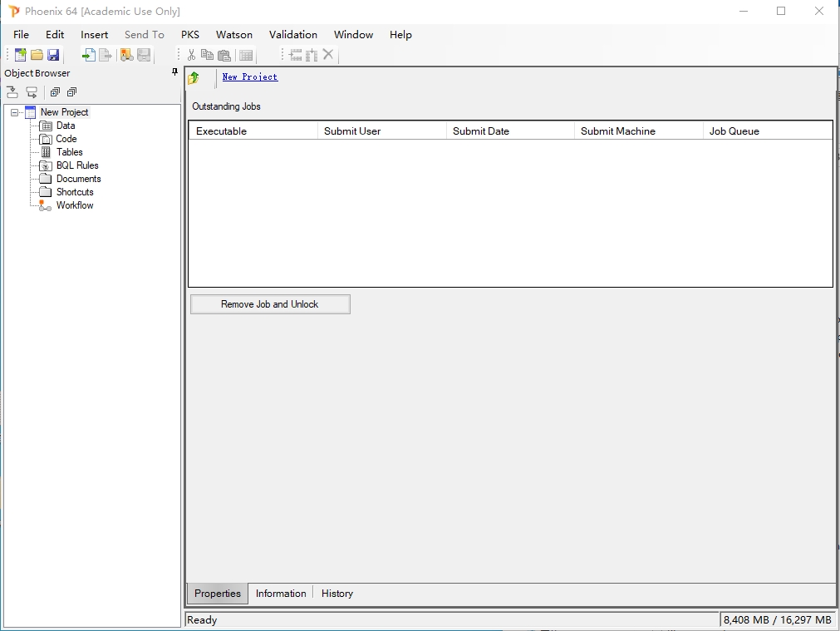Save the project using the floppy disk icon
The height and width of the screenshot is (631, 840).
coord(53,55)
